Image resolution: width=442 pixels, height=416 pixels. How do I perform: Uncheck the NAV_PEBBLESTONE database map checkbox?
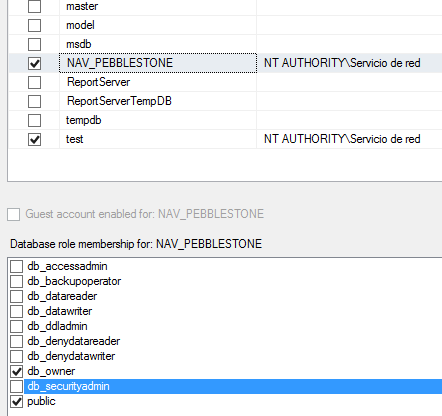point(34,63)
